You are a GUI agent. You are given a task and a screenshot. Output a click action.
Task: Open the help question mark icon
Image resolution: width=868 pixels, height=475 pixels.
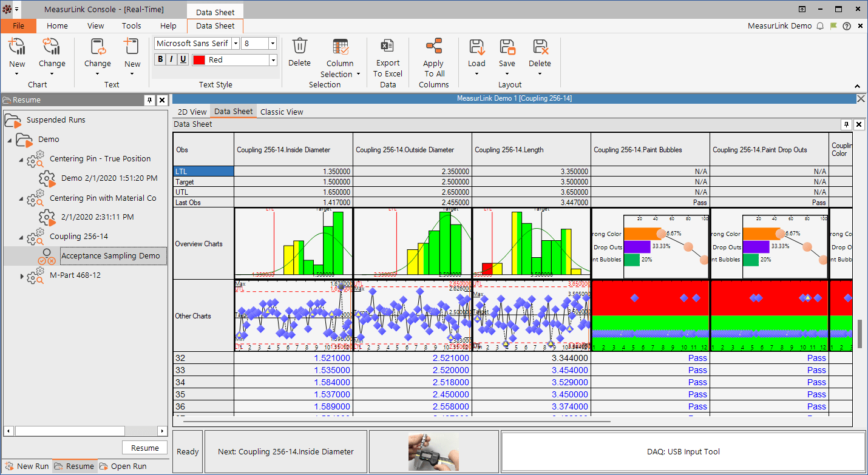point(847,26)
